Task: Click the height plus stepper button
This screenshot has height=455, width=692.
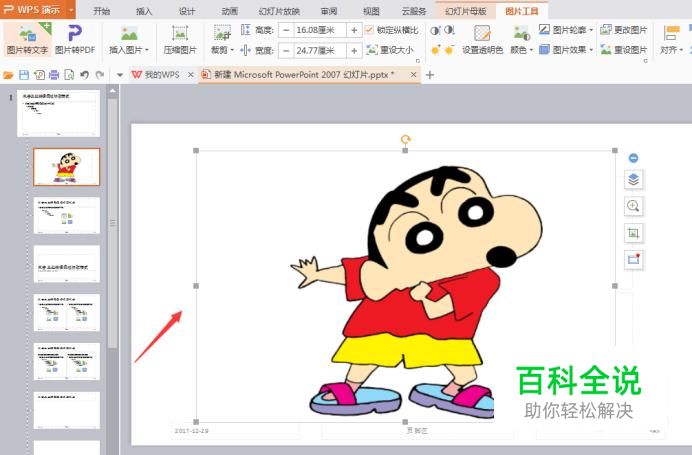Action: point(354,30)
